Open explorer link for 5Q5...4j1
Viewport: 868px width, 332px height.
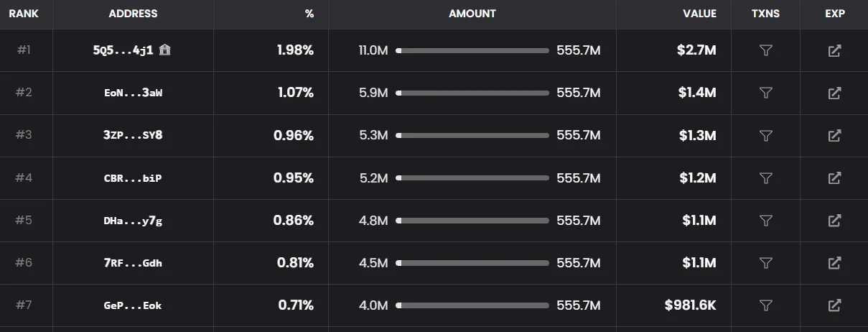coord(834,50)
